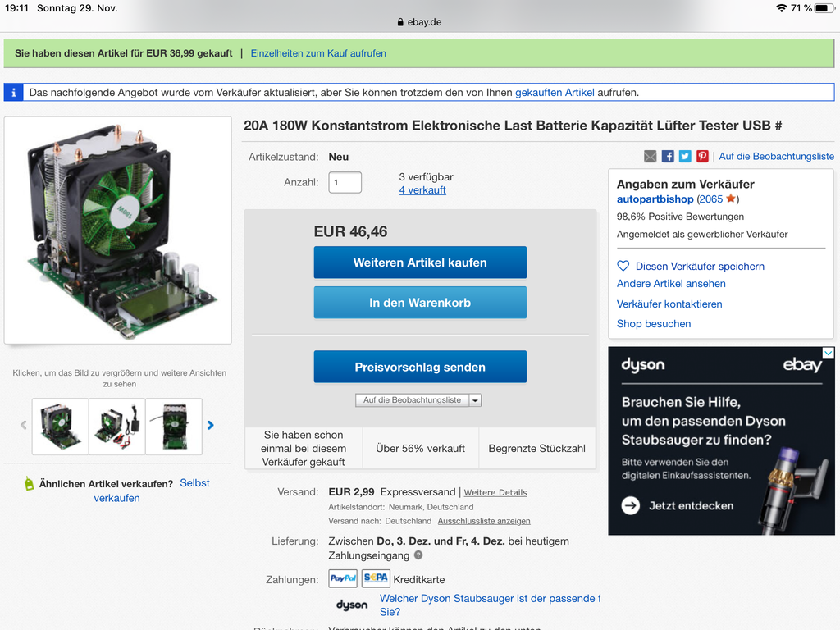Show next product thumbnails with right arrow

(211, 426)
